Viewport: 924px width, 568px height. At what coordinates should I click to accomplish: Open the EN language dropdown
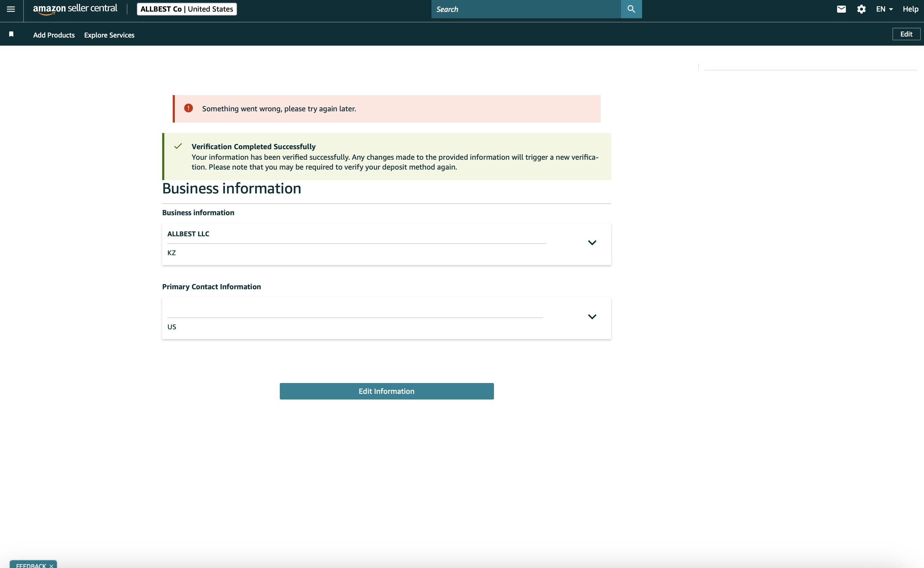coord(884,9)
